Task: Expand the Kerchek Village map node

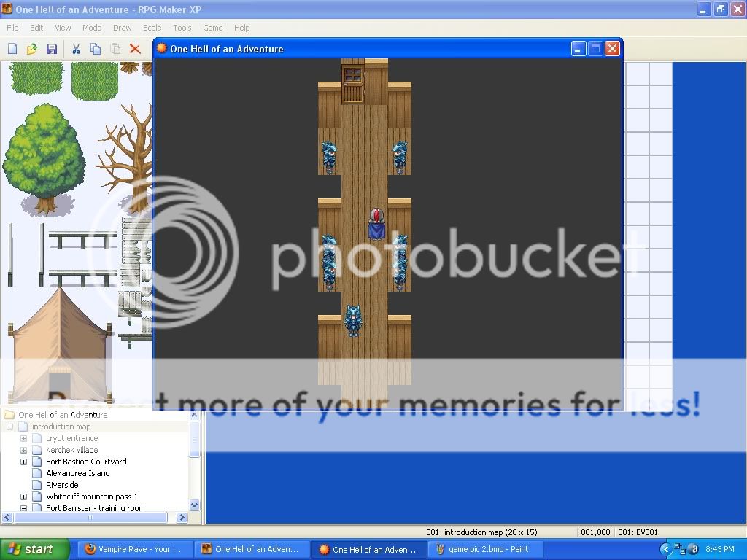Action: point(23,450)
